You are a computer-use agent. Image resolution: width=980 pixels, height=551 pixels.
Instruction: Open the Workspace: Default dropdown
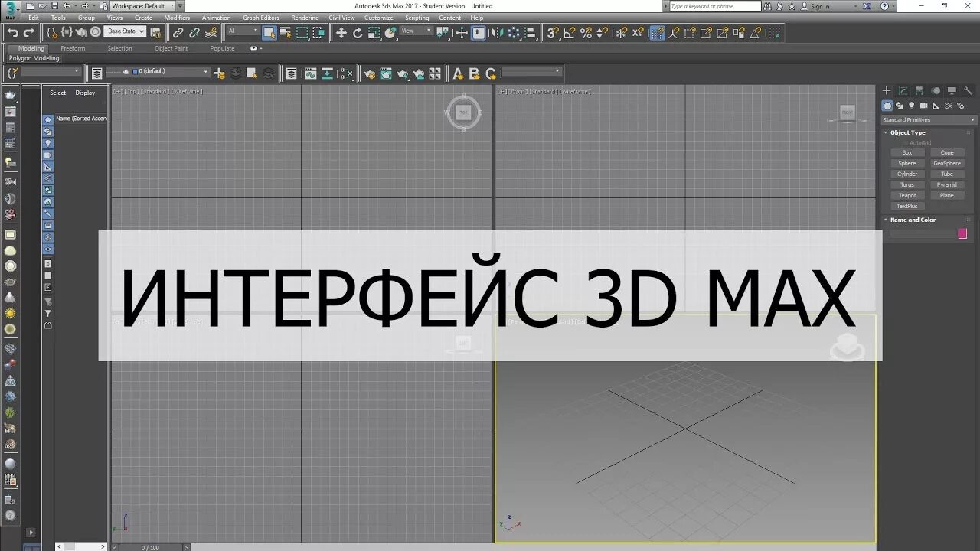143,5
